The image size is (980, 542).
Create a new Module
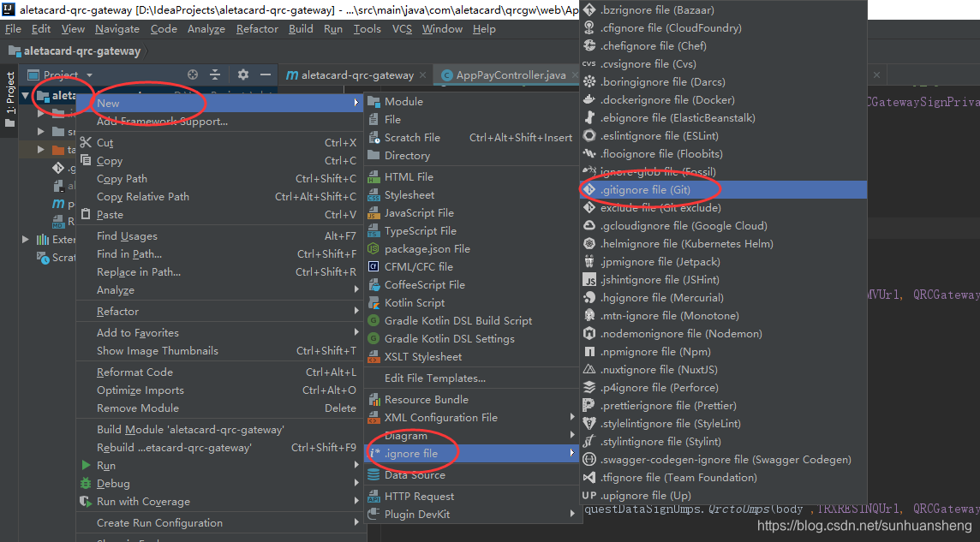[471, 101]
